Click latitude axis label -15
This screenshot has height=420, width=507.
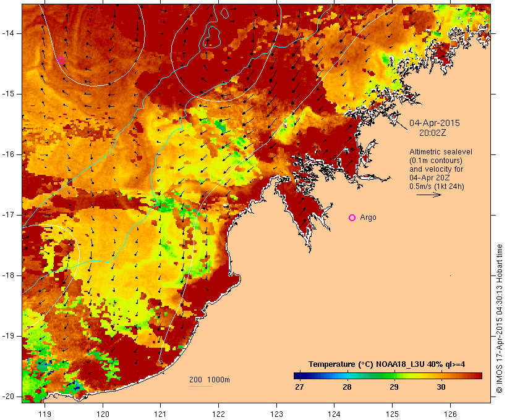click(8, 94)
